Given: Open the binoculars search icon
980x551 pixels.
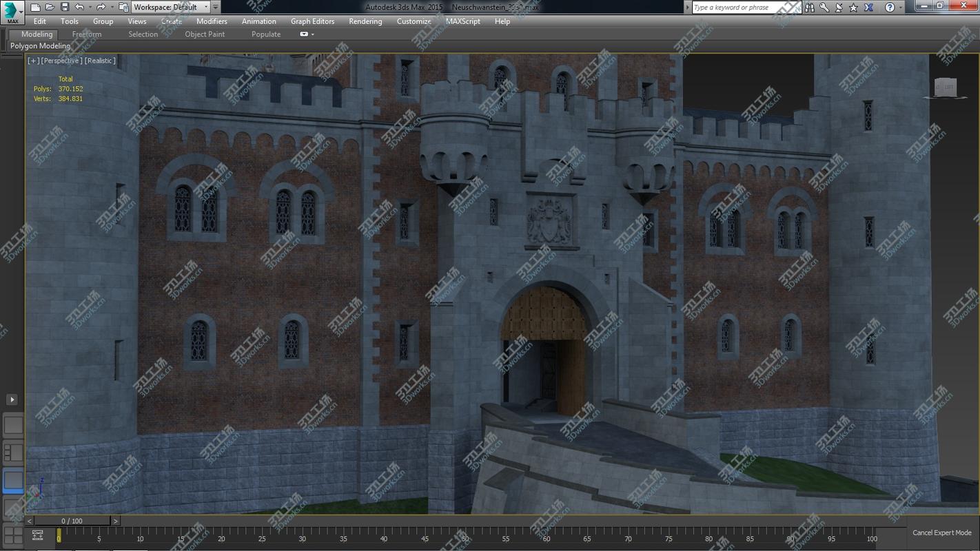Looking at the screenshot, I should [810, 7].
